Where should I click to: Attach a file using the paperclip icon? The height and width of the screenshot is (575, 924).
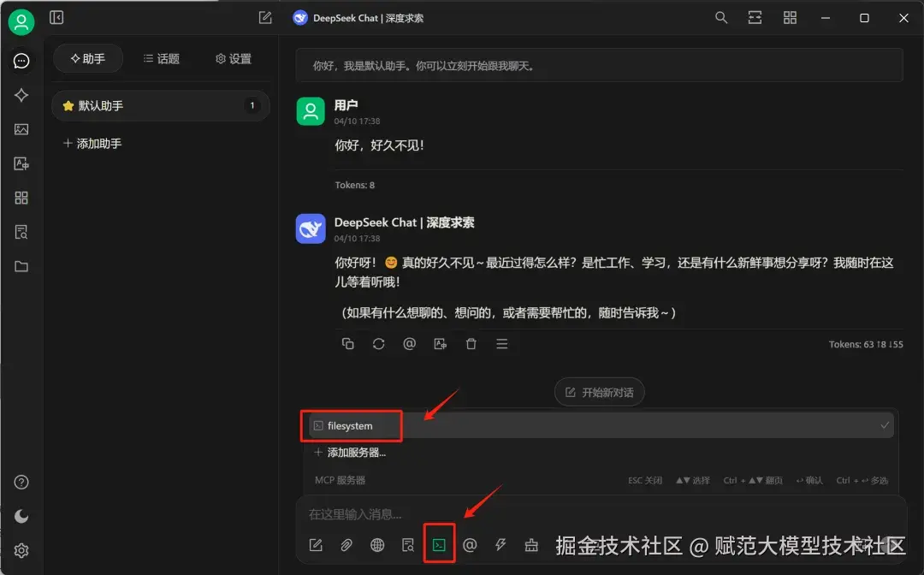(346, 545)
